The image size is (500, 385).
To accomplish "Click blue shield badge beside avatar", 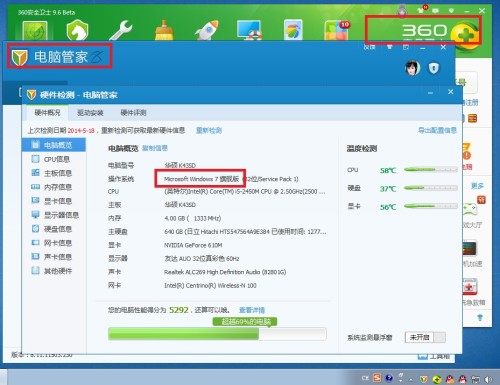I will 434,68.
